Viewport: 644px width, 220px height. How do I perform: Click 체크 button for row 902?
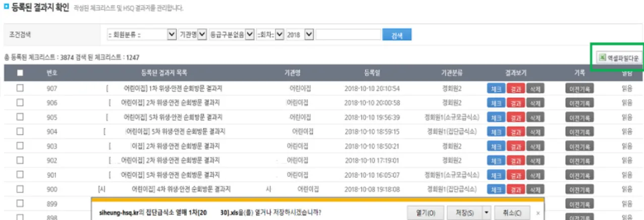tap(496, 160)
